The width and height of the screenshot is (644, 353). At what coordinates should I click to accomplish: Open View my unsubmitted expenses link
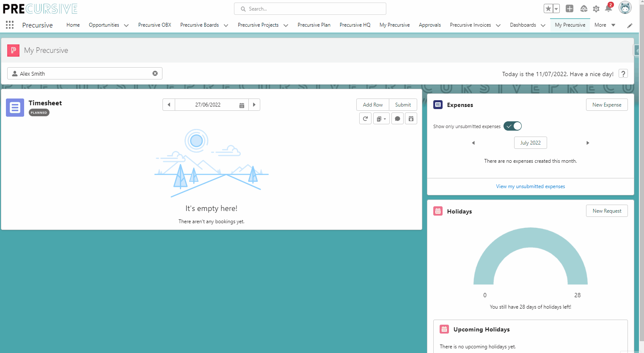tap(530, 186)
